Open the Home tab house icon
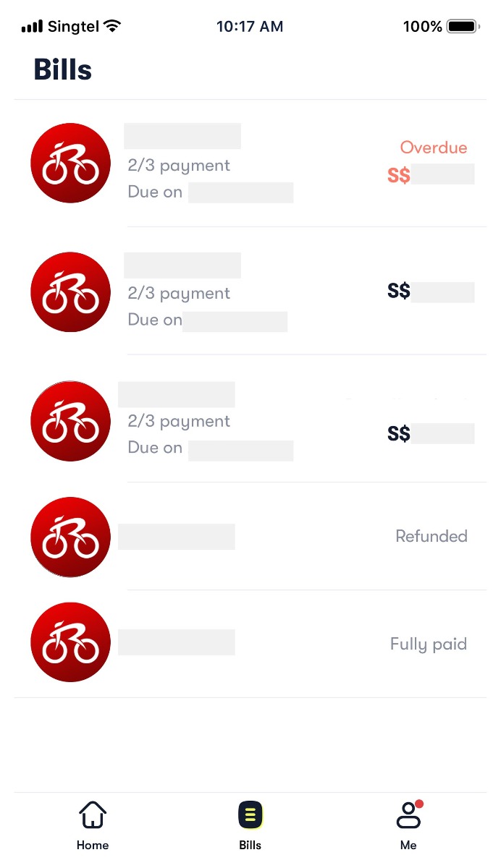Image resolution: width=501 pixels, height=868 pixels. click(93, 814)
